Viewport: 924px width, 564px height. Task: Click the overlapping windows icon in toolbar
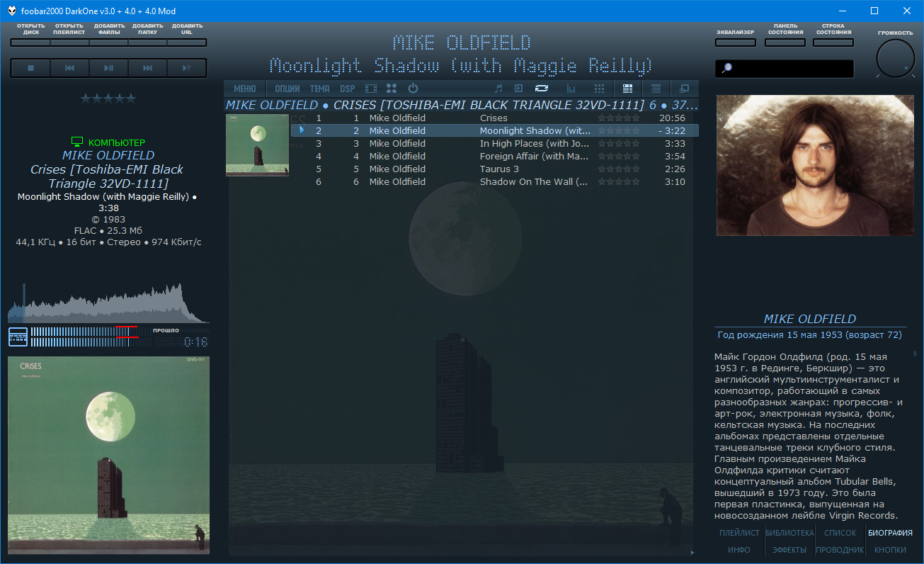684,89
